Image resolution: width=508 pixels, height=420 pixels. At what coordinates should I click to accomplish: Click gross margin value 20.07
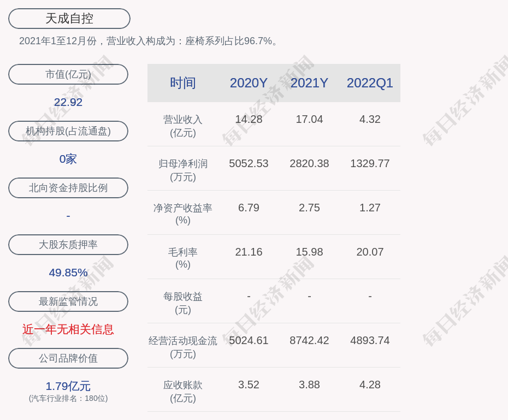[x=370, y=252]
